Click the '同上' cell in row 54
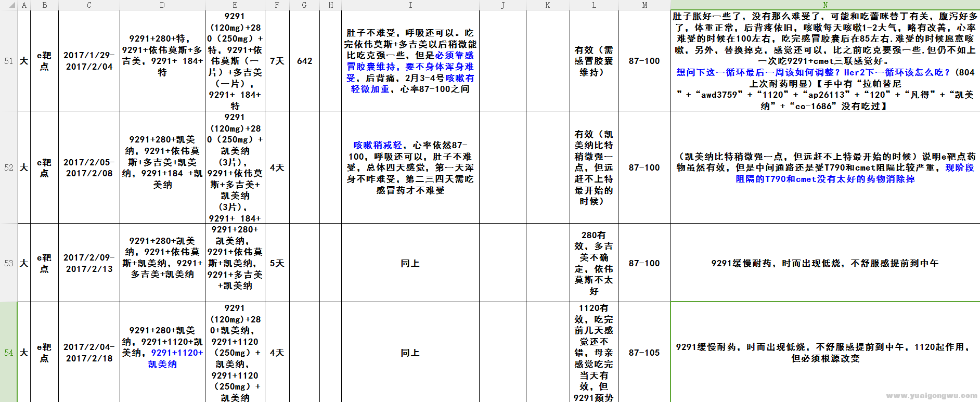Screen dimensions: 980x402 (x=410, y=352)
